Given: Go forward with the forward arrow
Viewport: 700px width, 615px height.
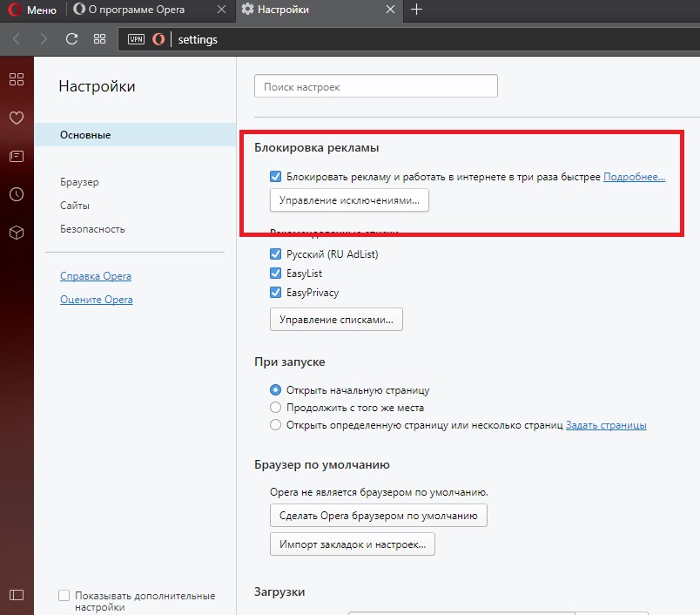Looking at the screenshot, I should coord(44,39).
